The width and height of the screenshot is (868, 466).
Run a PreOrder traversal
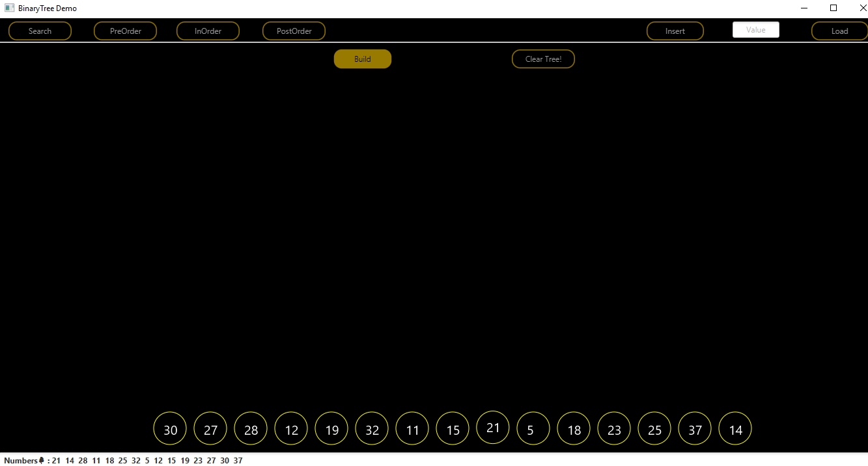pos(125,31)
